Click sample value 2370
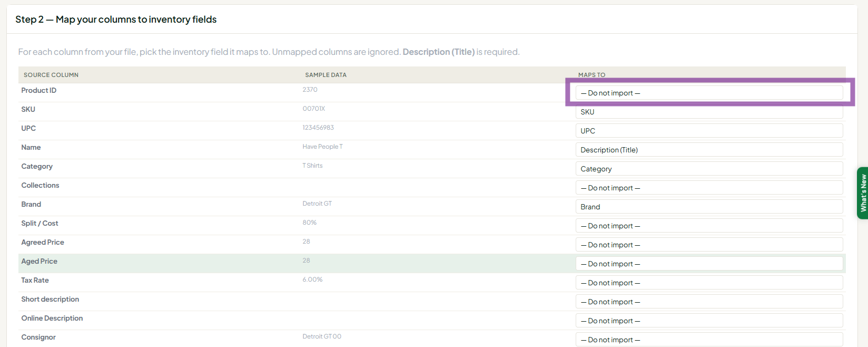The height and width of the screenshot is (347, 868). [310, 90]
